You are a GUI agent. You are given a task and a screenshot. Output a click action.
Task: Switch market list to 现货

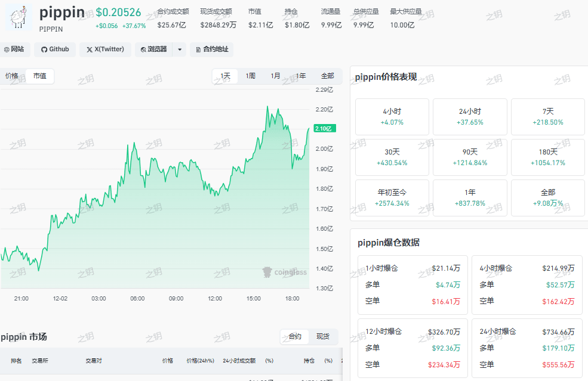tap(323, 336)
